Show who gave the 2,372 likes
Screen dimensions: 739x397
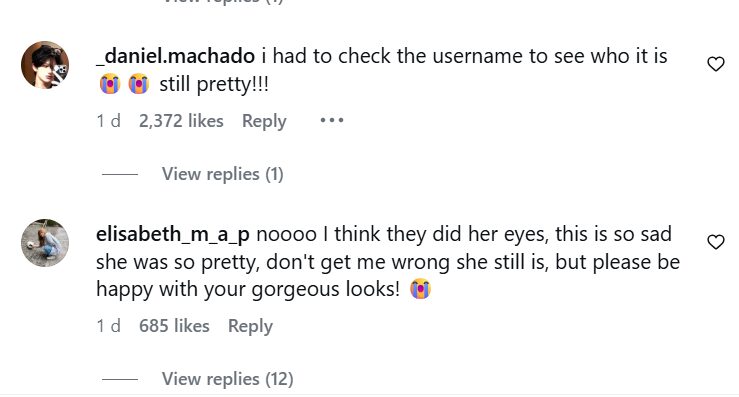[x=181, y=121]
